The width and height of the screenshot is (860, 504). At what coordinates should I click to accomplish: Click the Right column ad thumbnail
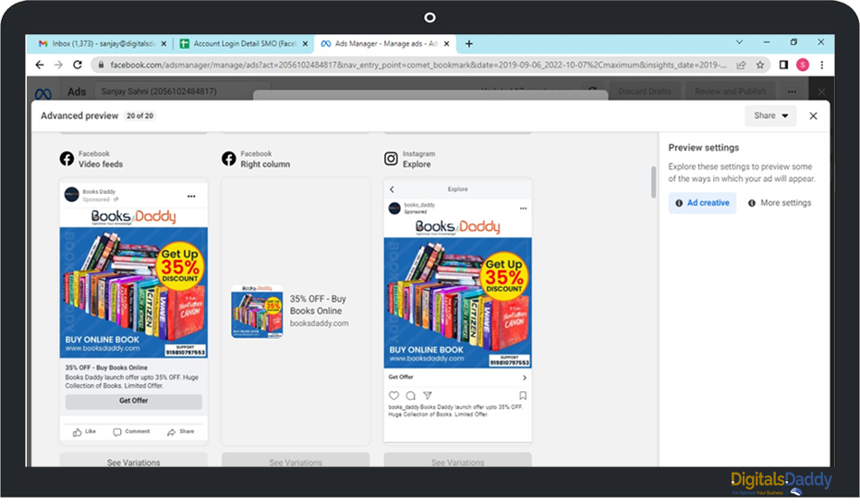[257, 311]
